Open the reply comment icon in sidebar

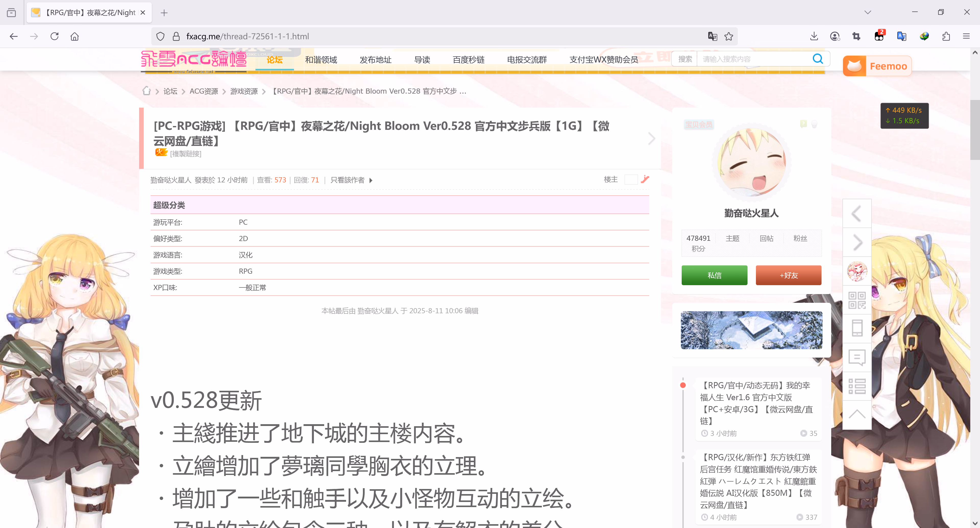(x=857, y=357)
